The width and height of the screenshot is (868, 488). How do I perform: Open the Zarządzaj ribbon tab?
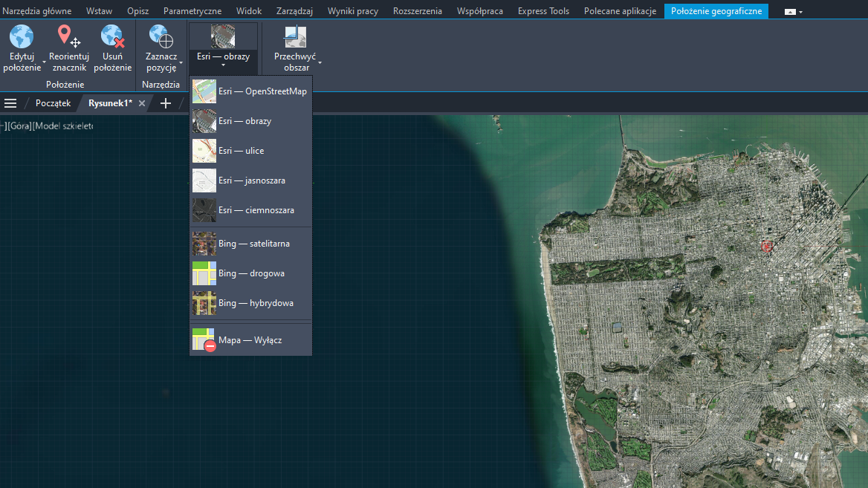[x=294, y=11]
